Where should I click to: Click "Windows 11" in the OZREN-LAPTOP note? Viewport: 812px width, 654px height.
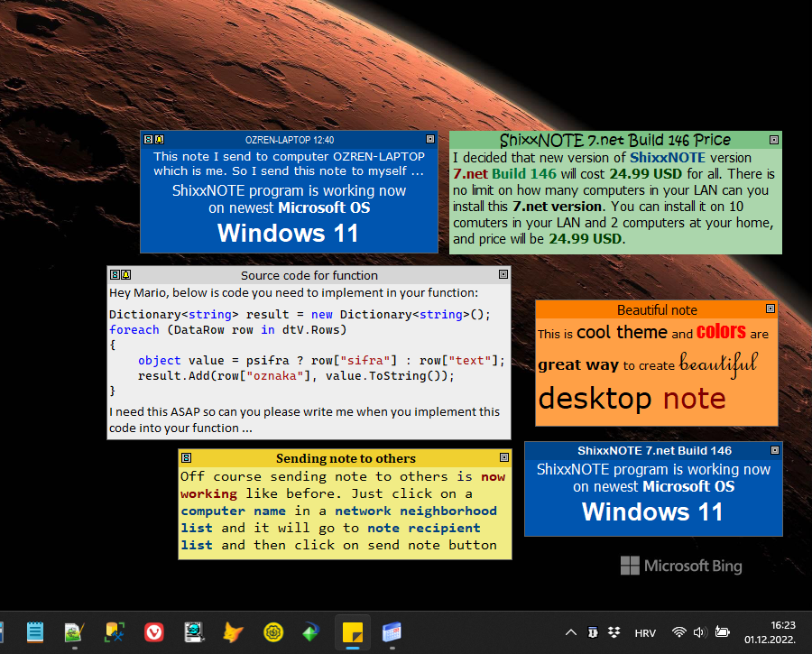[x=288, y=233]
